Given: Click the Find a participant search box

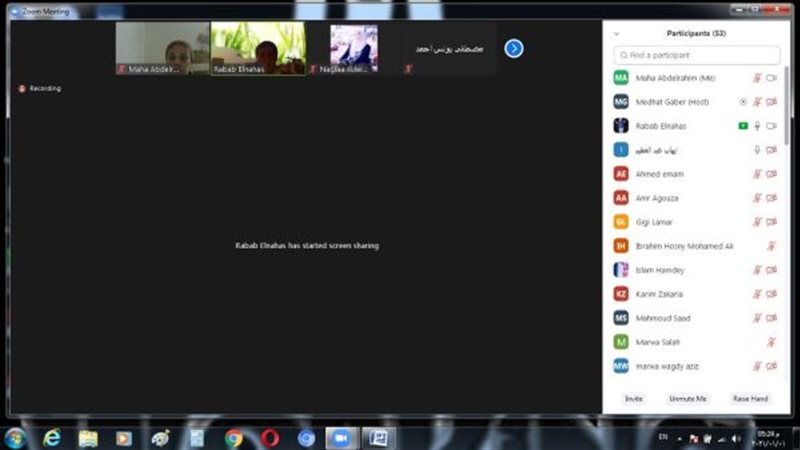Looking at the screenshot, I should point(697,55).
